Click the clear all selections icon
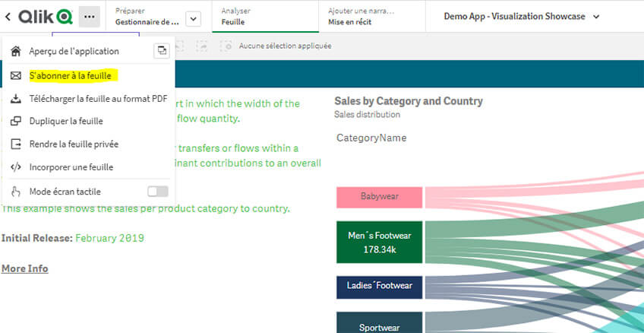644x333 pixels. (226, 46)
